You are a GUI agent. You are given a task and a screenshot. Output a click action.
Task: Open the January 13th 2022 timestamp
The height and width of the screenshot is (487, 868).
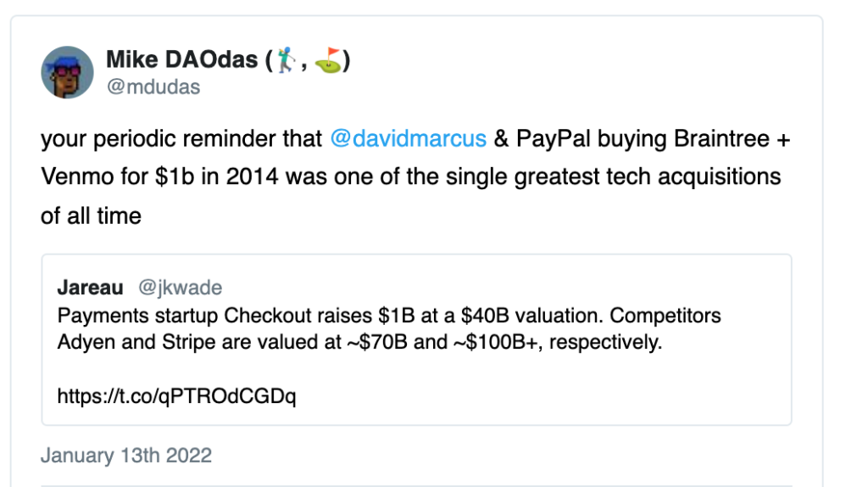pyautogui.click(x=126, y=456)
